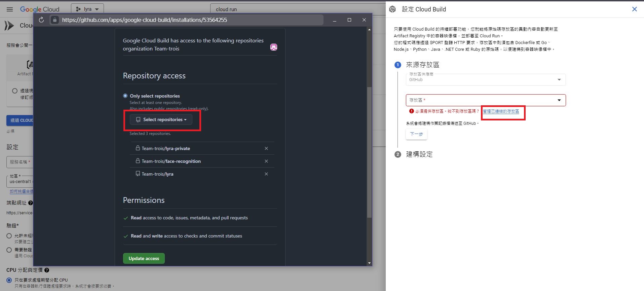Screen dimensions: 644x291
Task: Click the Team-trois organization avatar
Action: (274, 47)
